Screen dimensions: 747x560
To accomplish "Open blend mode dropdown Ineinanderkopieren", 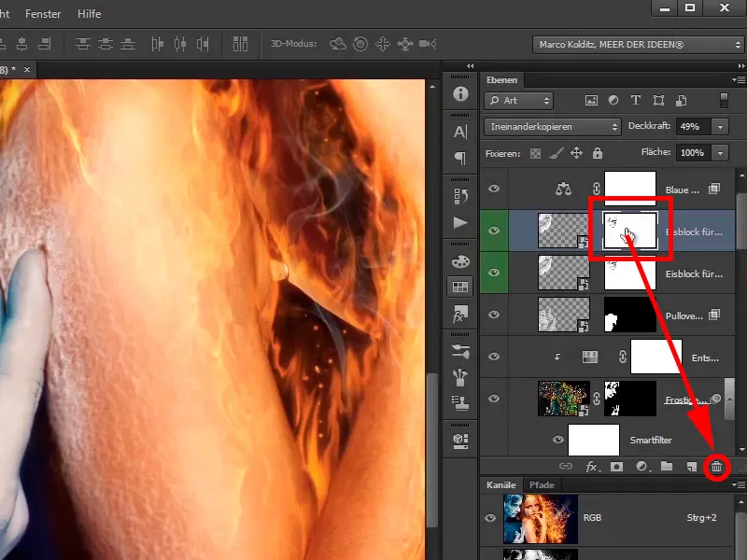I will (553, 127).
